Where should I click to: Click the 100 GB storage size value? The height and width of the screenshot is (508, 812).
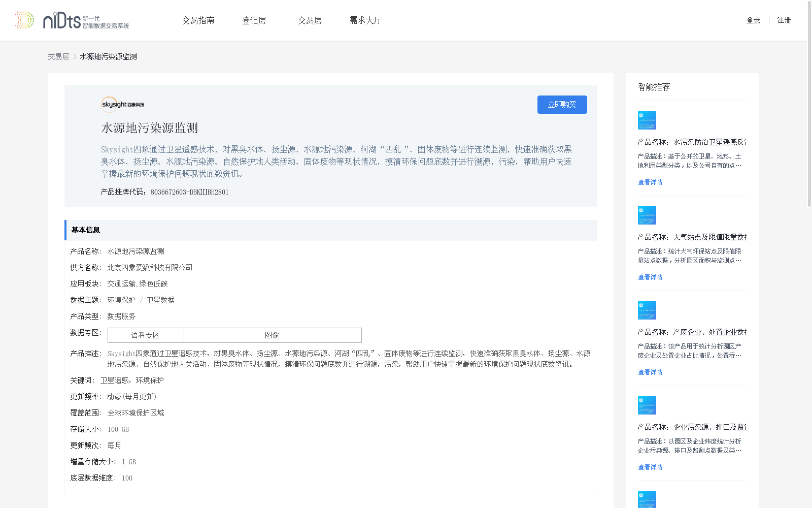[x=118, y=429]
